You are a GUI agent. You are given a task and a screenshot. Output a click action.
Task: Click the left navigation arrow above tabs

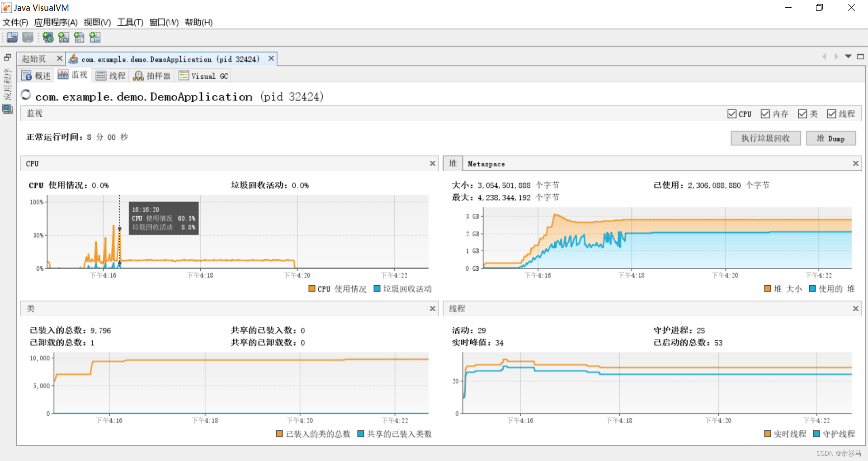tap(824, 56)
